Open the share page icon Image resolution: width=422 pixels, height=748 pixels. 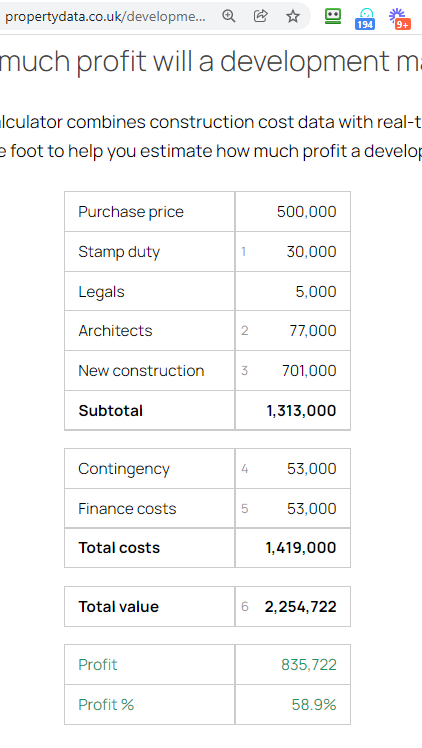tap(260, 16)
